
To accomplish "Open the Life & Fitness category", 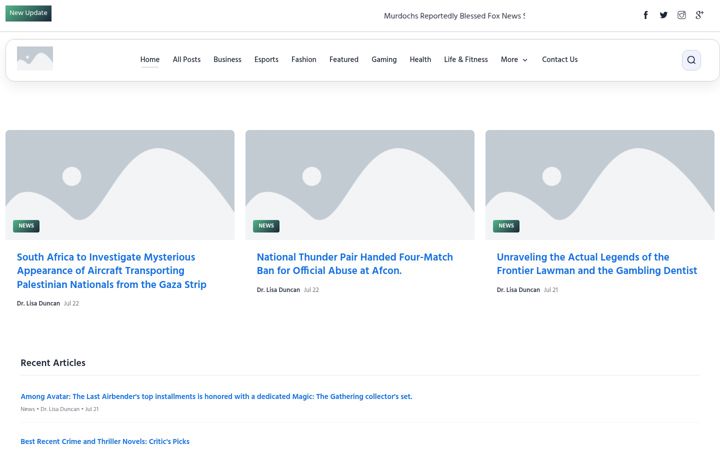I will pyautogui.click(x=466, y=59).
